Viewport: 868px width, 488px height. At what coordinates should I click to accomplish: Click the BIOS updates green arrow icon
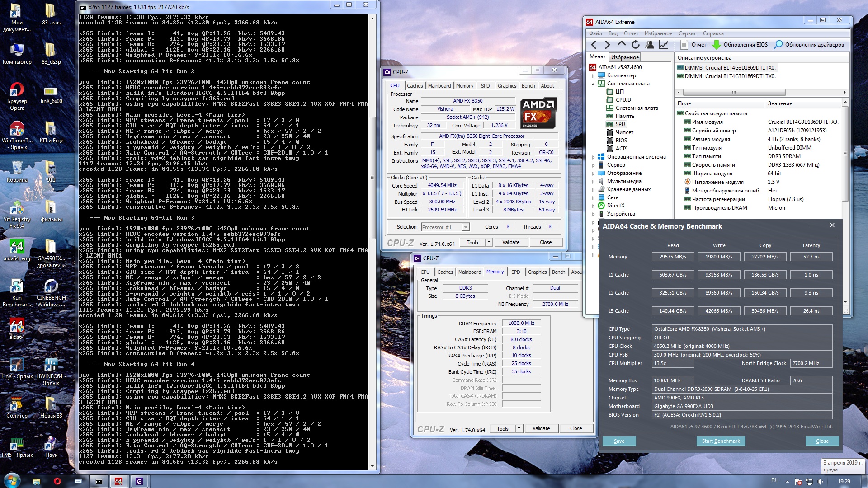point(716,45)
